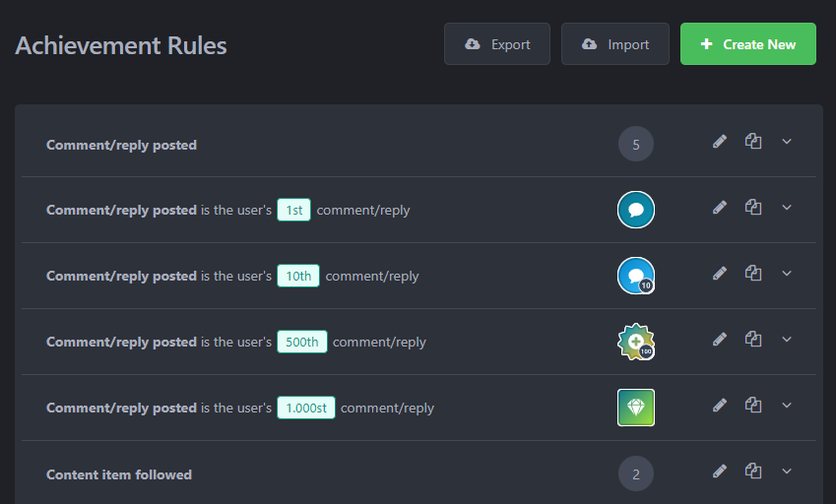Duplicate the 500th comment/reply rule
Image resolution: width=836 pixels, height=504 pixels.
753,340
